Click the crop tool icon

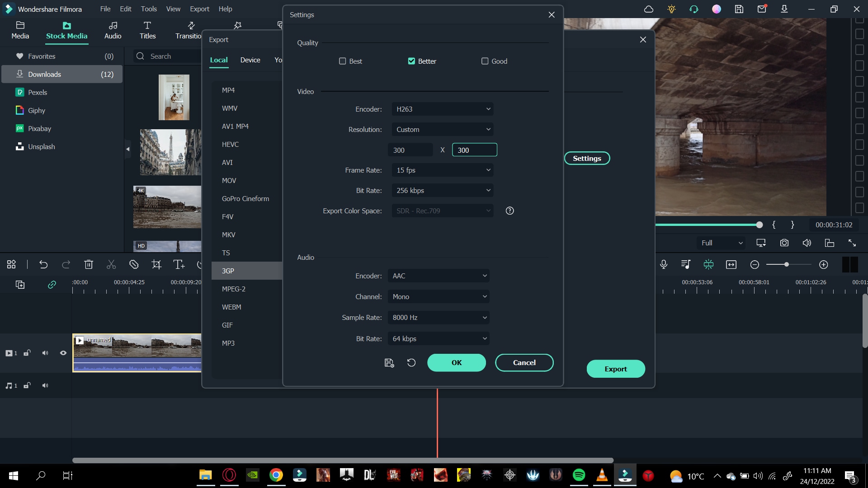pyautogui.click(x=156, y=265)
